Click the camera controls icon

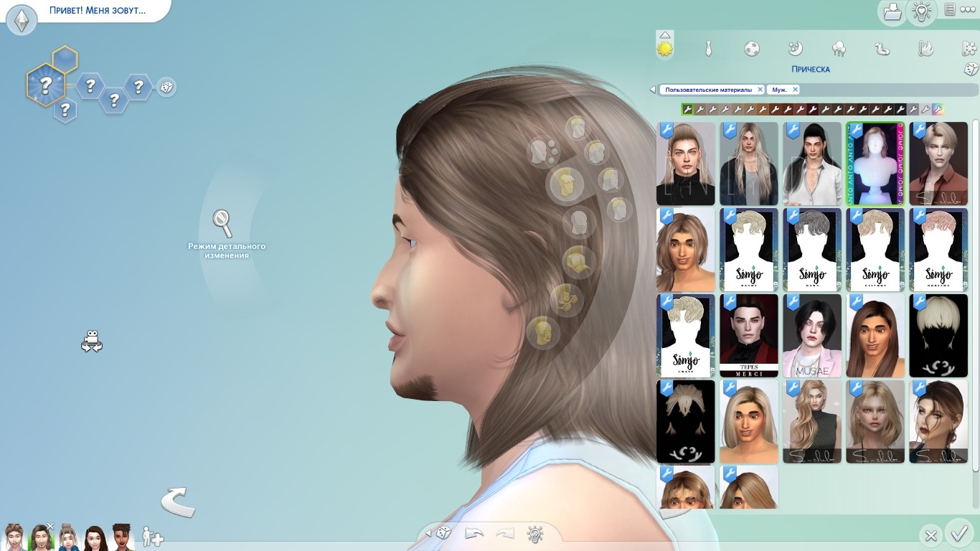(92, 341)
